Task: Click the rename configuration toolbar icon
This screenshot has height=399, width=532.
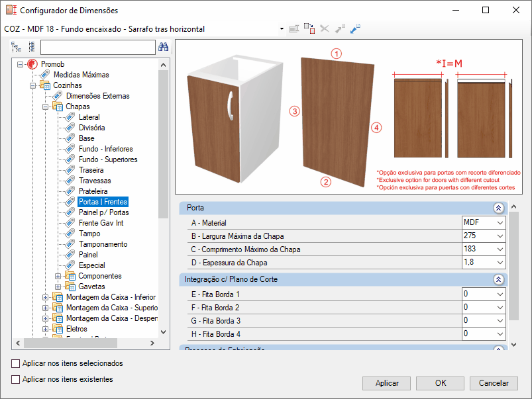Action: click(x=293, y=29)
